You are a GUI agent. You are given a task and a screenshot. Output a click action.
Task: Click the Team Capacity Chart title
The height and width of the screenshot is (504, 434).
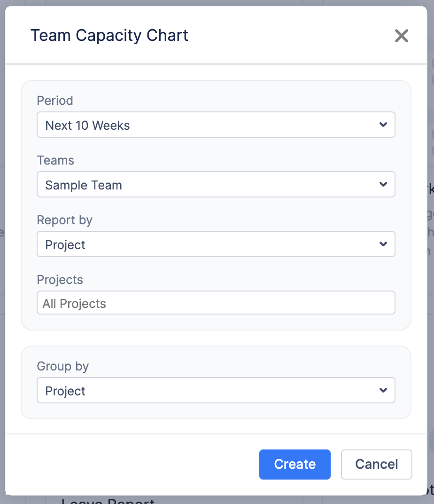pyautogui.click(x=109, y=35)
